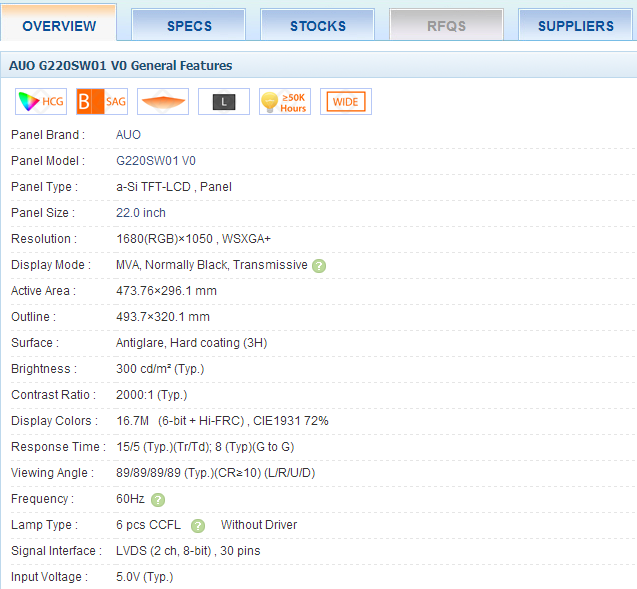Click the B SAG surface icon
637x589 pixels.
102,102
